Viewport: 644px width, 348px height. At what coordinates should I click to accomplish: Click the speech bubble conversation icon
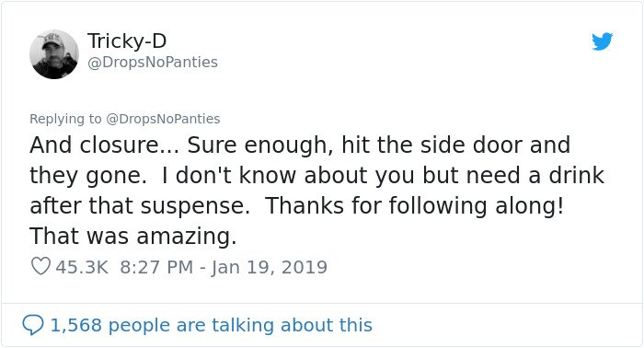tap(32, 325)
